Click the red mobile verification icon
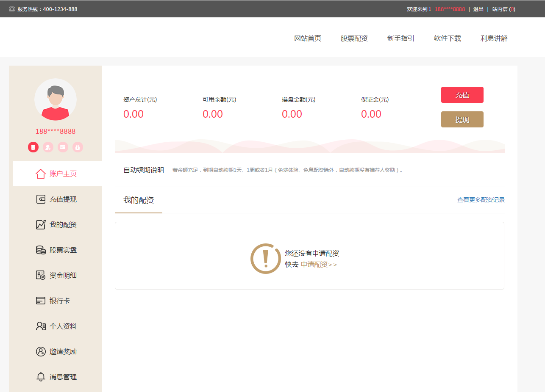This screenshot has height=392, width=545. pos(33,147)
